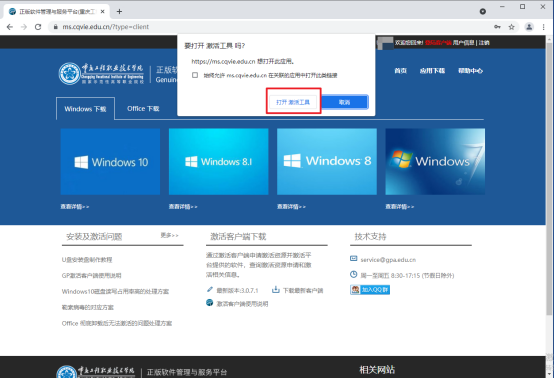The height and width of the screenshot is (379, 554).
Task: Click the college logo in header
Action: tap(101, 73)
